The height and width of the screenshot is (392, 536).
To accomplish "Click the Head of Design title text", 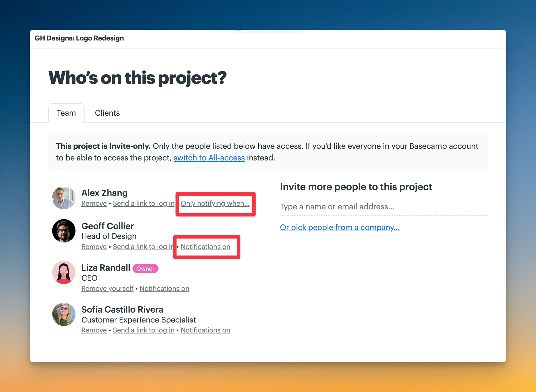I will [x=109, y=236].
